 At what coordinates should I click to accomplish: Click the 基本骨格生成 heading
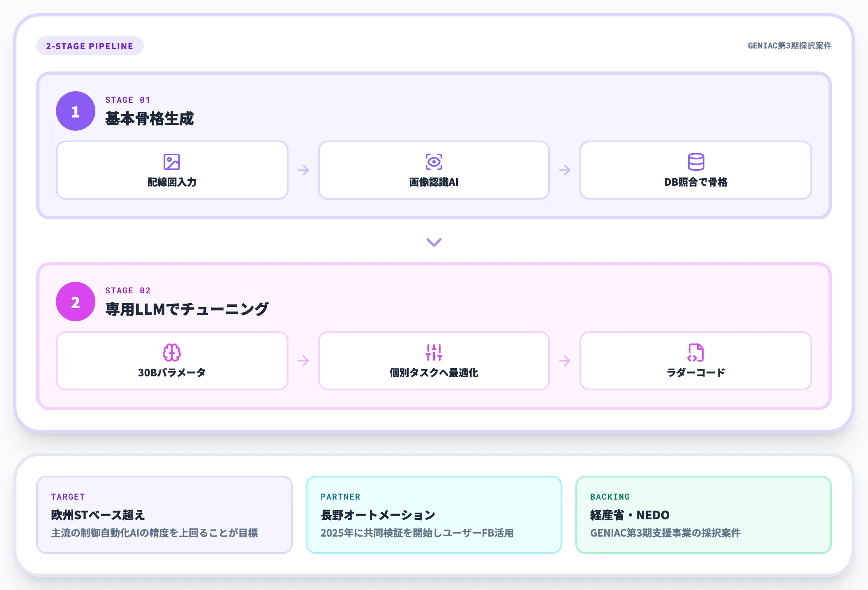tap(150, 119)
